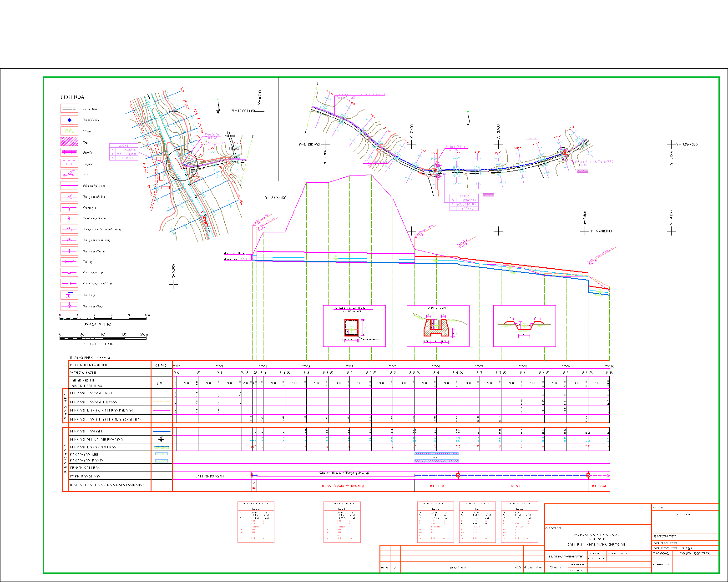This screenshot has width=728, height=582.
Task: Click the JARAK PROFIL row label
Action: tap(82, 380)
